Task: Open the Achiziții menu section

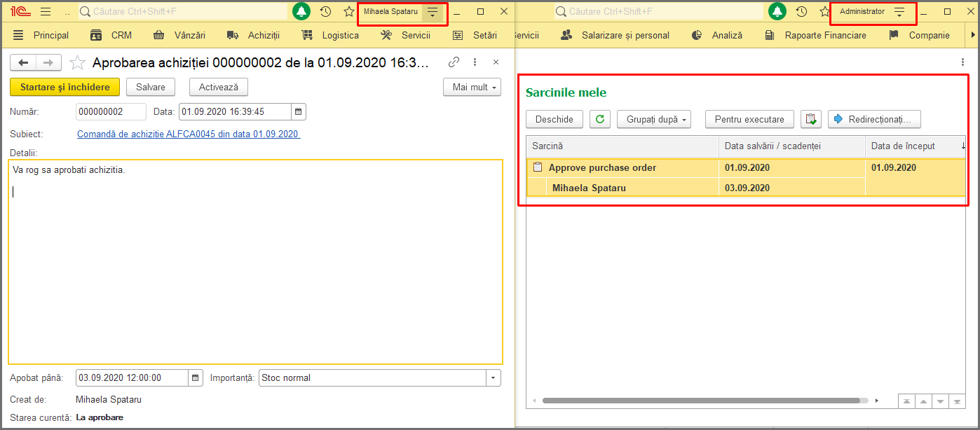Action: click(x=253, y=35)
